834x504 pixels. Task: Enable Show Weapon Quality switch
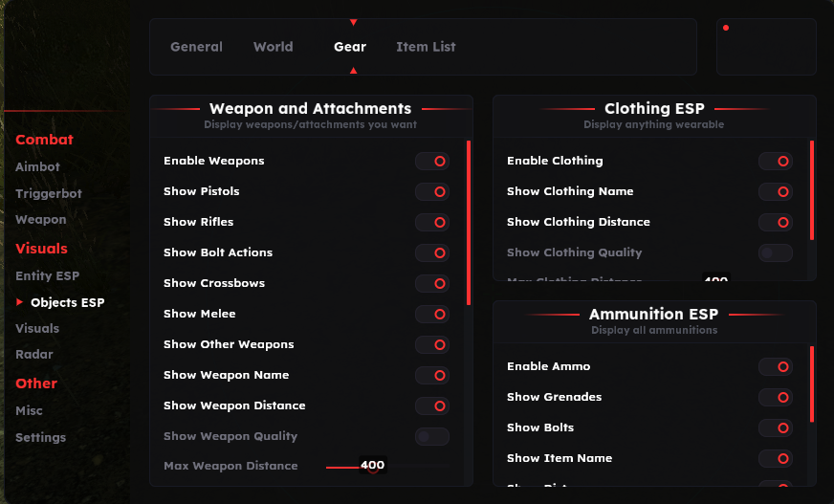432,437
